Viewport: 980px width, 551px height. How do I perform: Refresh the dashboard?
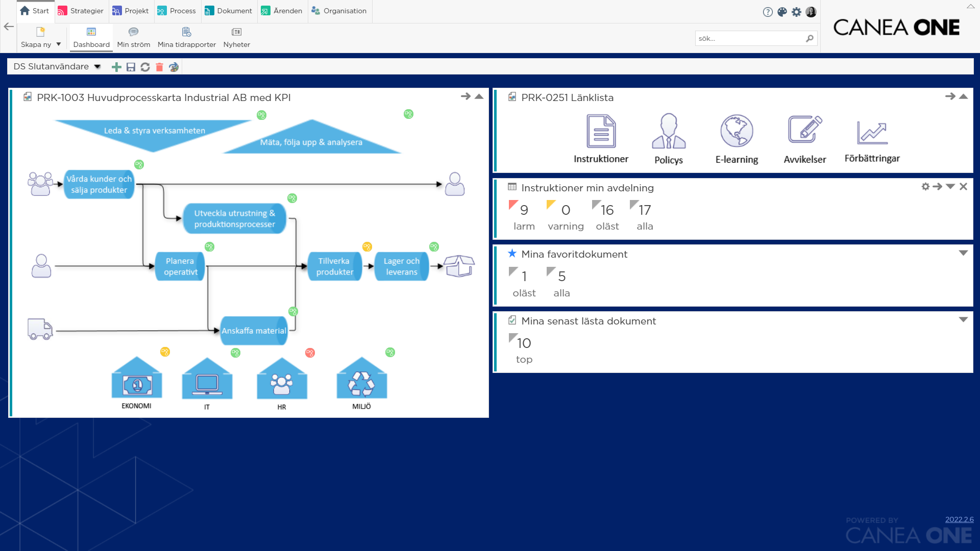(145, 66)
